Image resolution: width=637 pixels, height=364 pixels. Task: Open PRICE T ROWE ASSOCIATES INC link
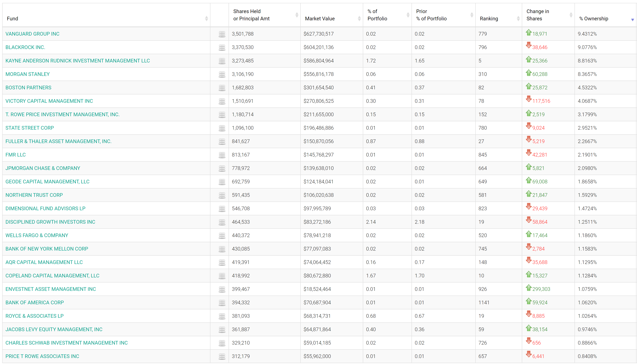[42, 356]
